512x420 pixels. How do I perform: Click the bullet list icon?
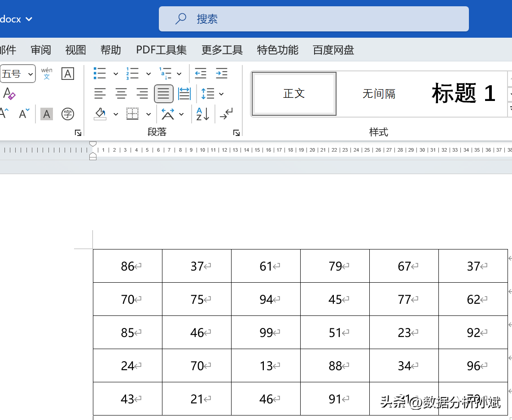100,74
